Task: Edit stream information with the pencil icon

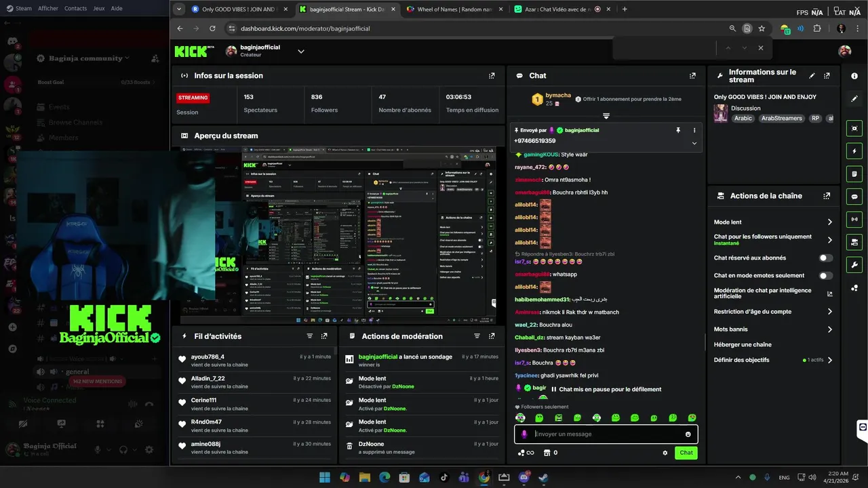Action: (x=812, y=75)
